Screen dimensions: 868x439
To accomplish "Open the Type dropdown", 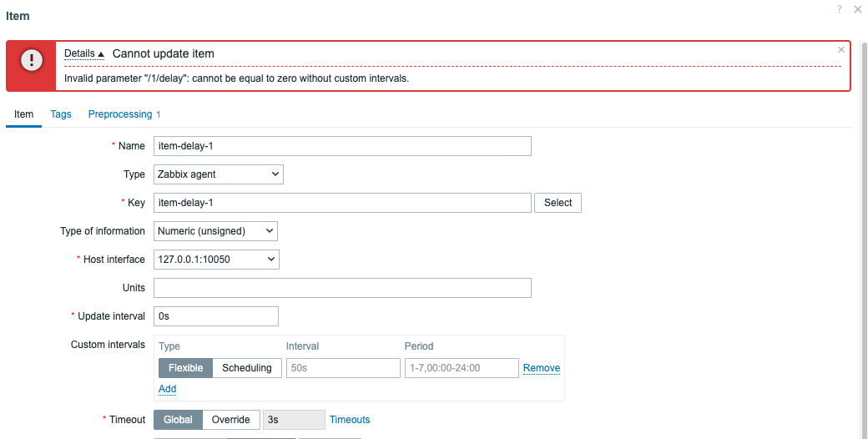I will (219, 174).
